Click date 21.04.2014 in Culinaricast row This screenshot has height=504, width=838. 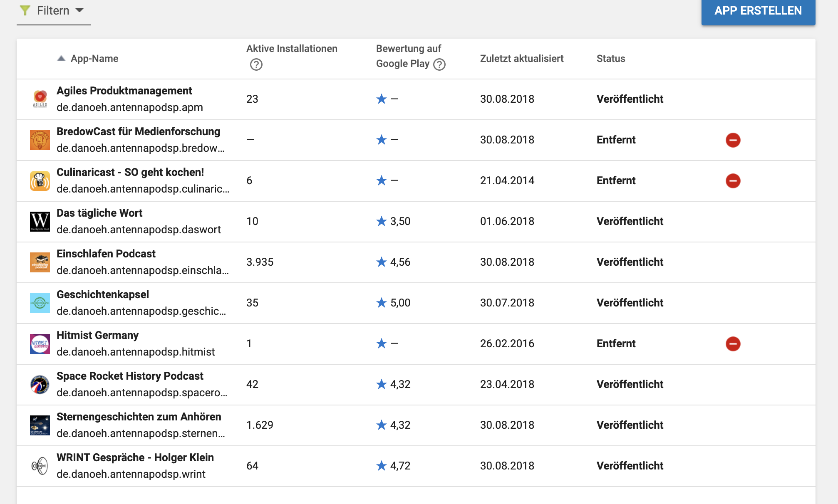[x=507, y=180]
